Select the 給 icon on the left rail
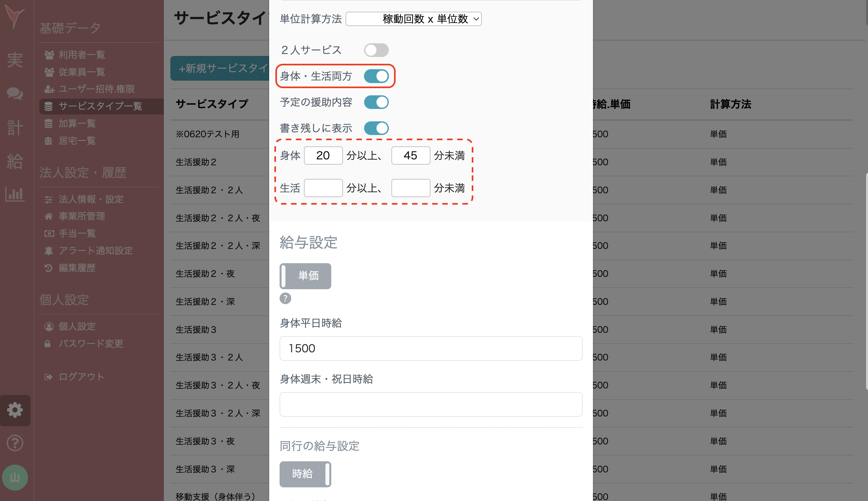Viewport: 868px width, 501px height. pos(15,161)
